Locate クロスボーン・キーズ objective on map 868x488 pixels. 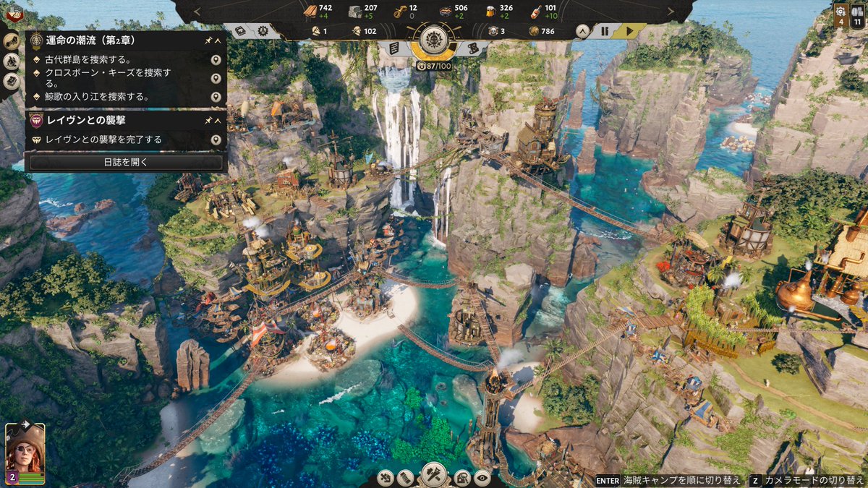coord(216,78)
